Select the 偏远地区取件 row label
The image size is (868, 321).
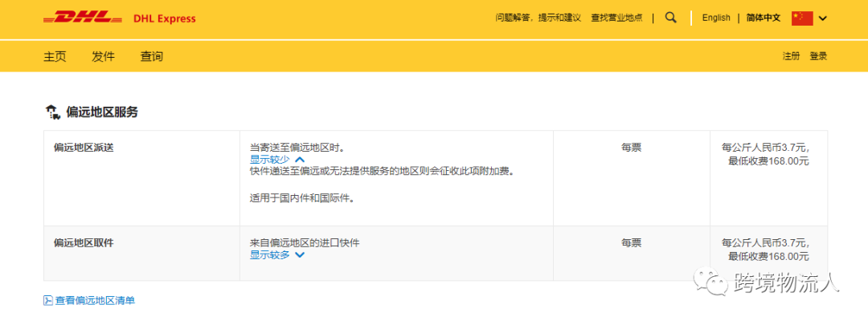84,242
